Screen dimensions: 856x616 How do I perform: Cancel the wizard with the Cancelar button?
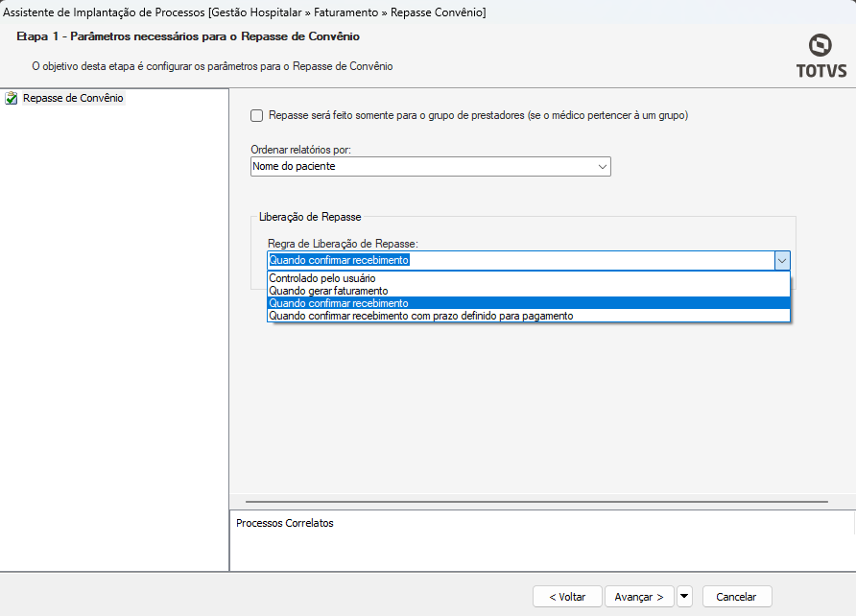tap(736, 597)
